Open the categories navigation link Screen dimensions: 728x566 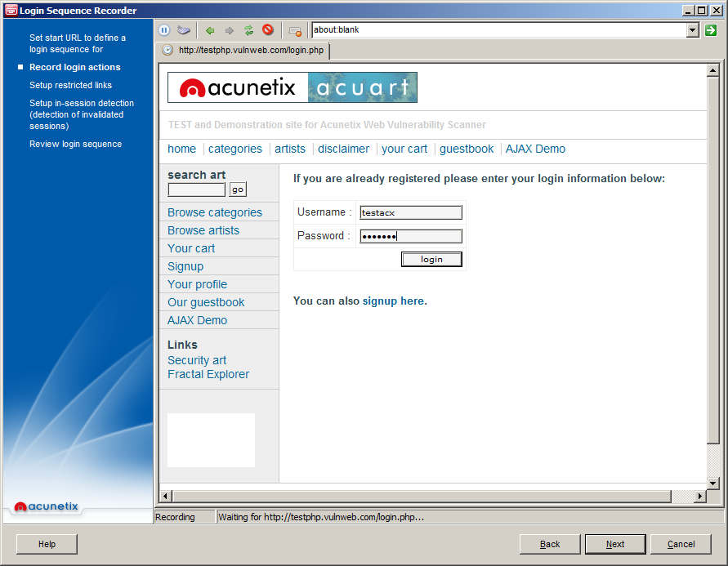click(x=235, y=149)
